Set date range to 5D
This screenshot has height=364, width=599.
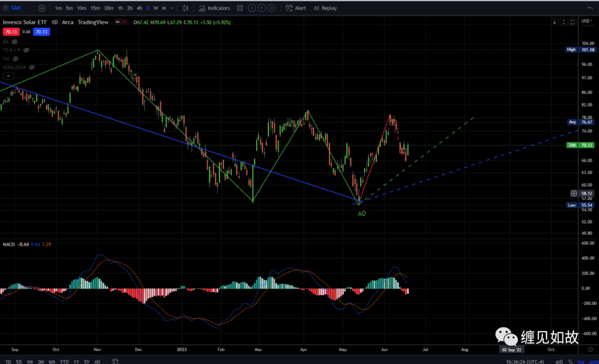point(19,361)
